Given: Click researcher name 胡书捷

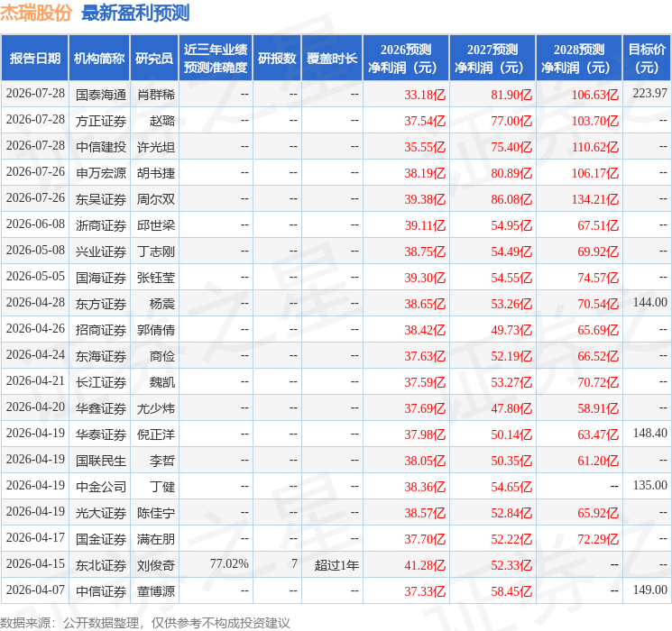Looking at the screenshot, I should pos(156,173).
